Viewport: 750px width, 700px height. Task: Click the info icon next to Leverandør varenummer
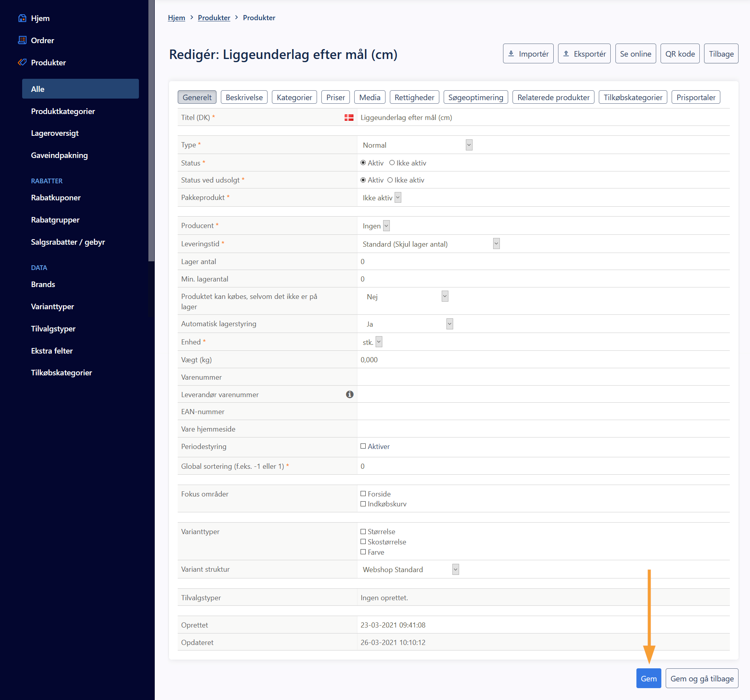[349, 394]
